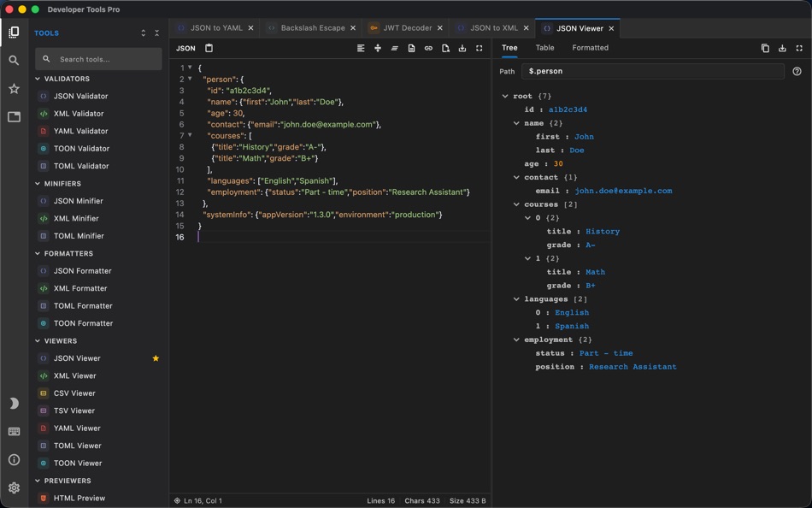812x508 pixels.
Task: Enter fullscreen view for the JSON editor
Action: pos(480,48)
